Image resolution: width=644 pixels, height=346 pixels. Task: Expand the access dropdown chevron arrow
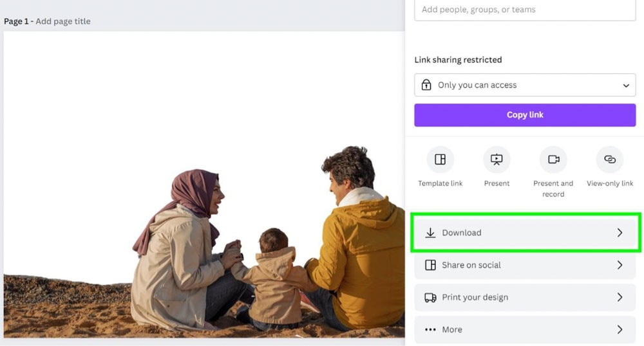coord(626,86)
